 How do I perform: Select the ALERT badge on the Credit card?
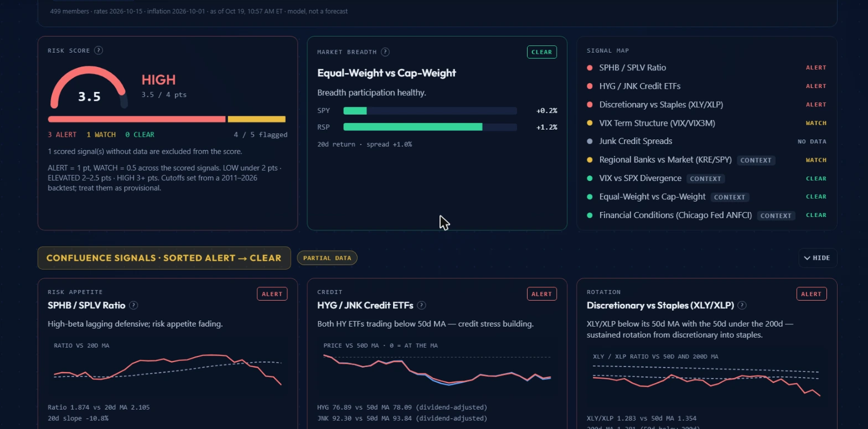[x=541, y=294]
